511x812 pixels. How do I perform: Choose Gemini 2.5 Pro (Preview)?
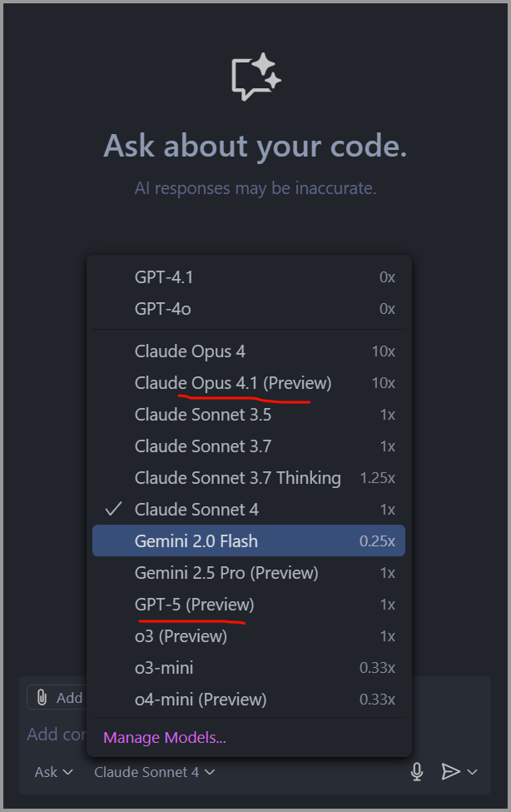coord(226,573)
